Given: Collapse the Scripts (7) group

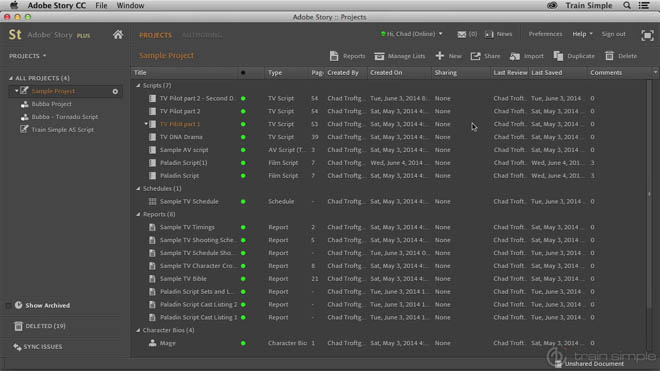Looking at the screenshot, I should click(x=138, y=85).
